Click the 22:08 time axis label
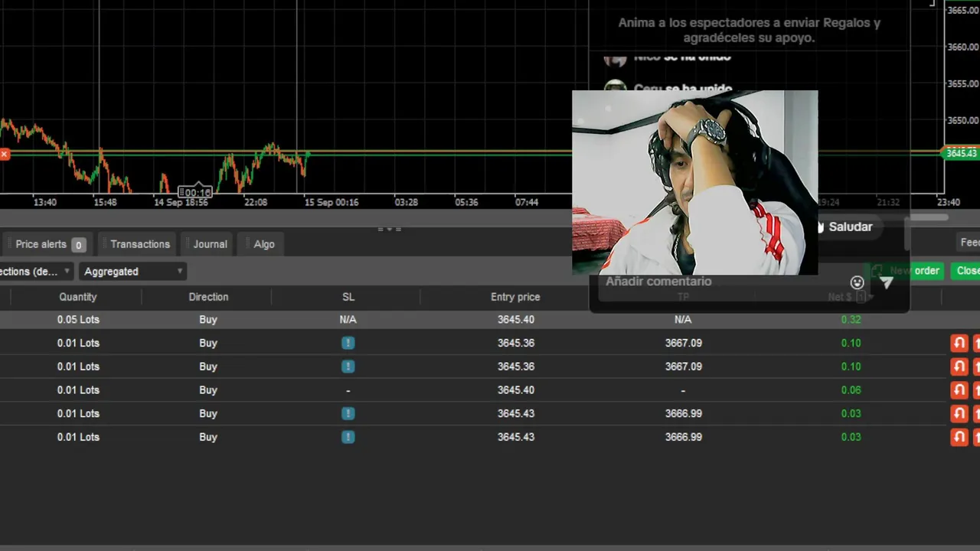The height and width of the screenshot is (551, 980). tap(256, 203)
